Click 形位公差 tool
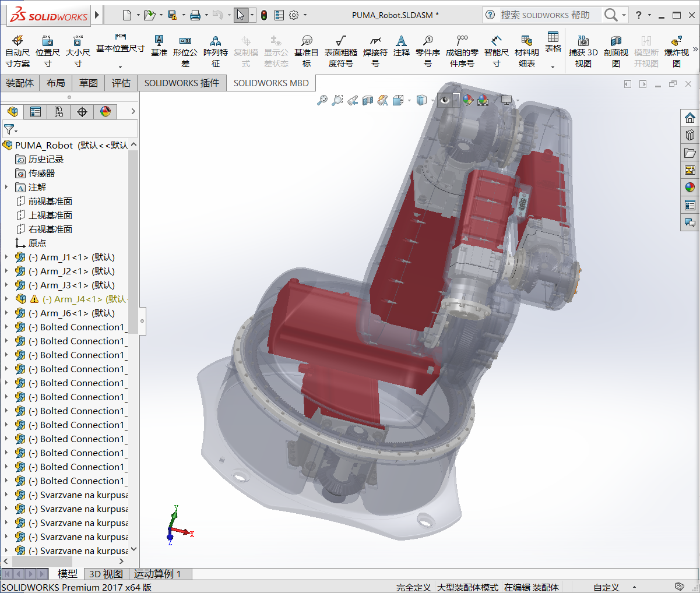Viewport: 700px width, 593px height. click(185, 51)
